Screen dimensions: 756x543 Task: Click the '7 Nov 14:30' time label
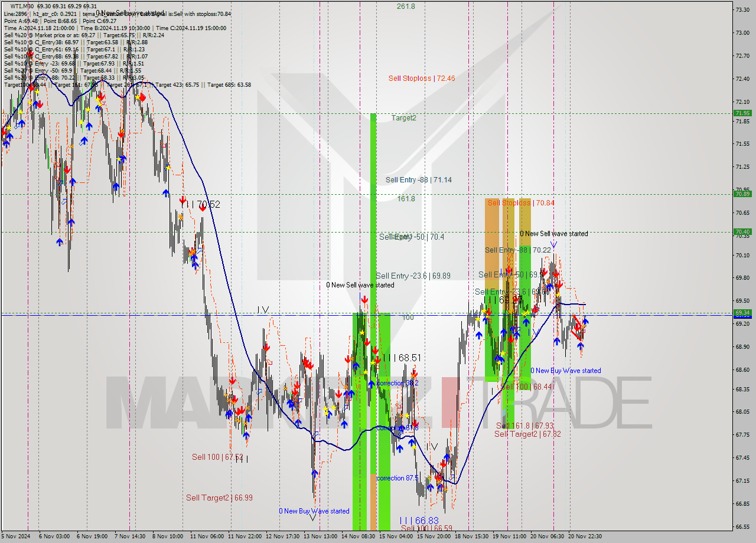tap(131, 537)
